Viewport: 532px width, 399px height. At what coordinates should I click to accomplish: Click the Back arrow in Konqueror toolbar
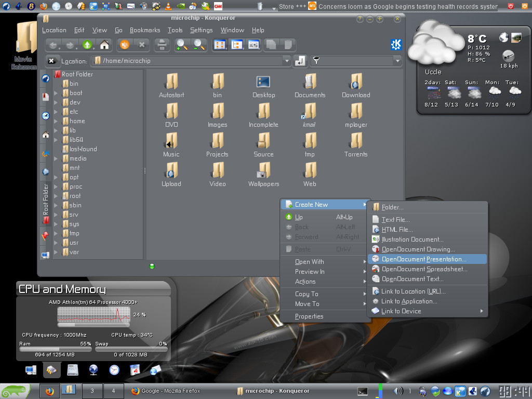[53, 45]
